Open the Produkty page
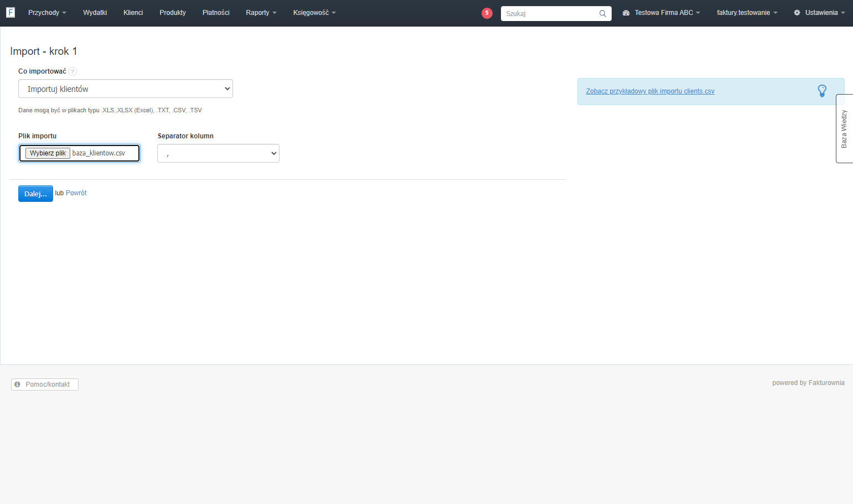 [x=173, y=13]
